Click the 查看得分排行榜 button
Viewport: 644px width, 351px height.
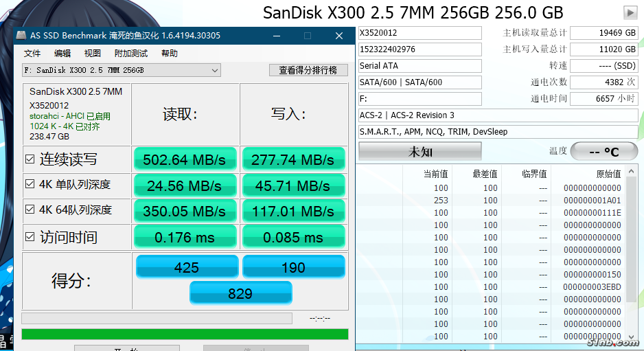(308, 70)
